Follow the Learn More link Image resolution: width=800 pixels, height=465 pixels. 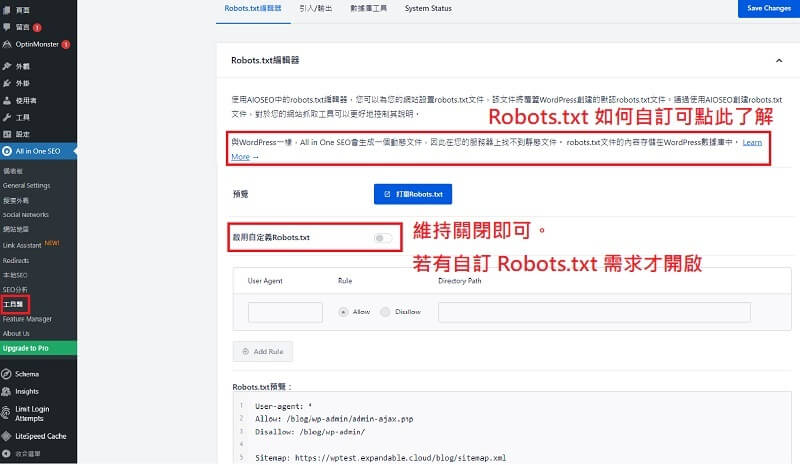click(752, 142)
